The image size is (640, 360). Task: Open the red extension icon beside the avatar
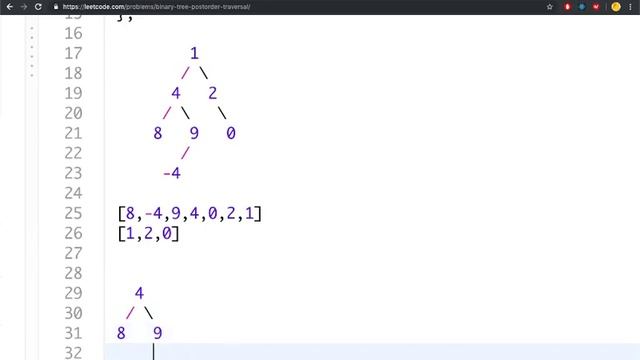pyautogui.click(x=596, y=7)
